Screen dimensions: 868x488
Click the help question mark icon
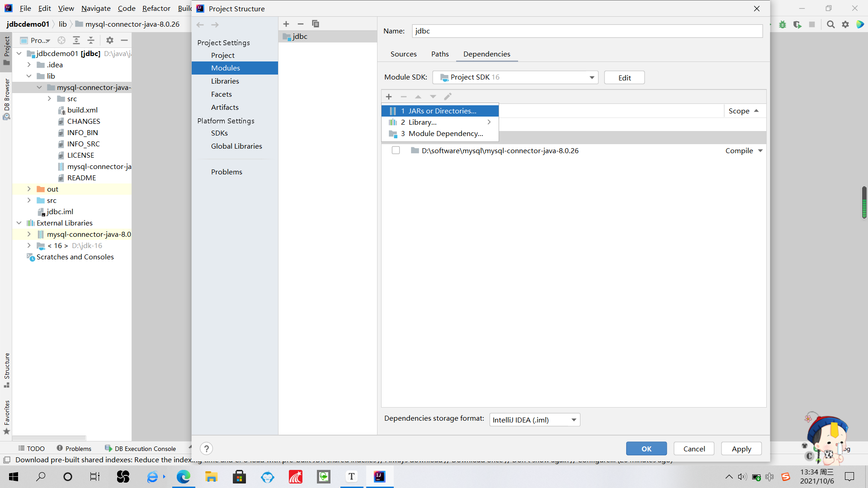(207, 448)
